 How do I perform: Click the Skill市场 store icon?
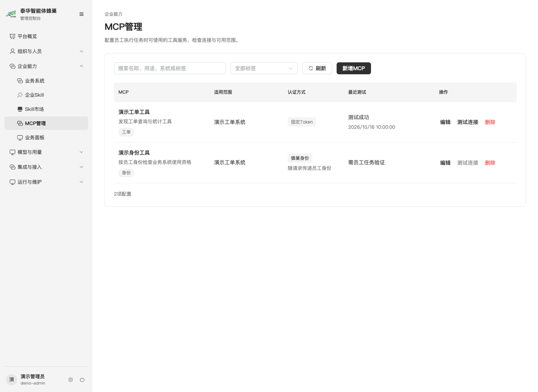20,109
